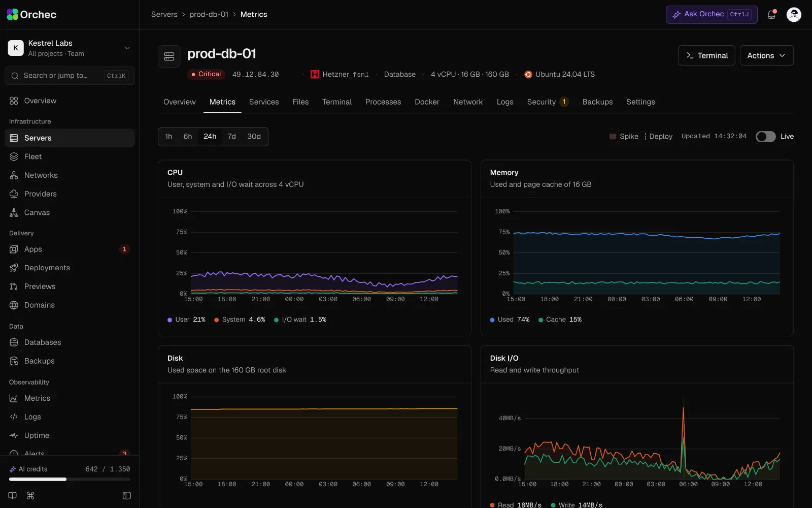812x508 pixels.
Task: Open the Settings tab
Action: 640,102
